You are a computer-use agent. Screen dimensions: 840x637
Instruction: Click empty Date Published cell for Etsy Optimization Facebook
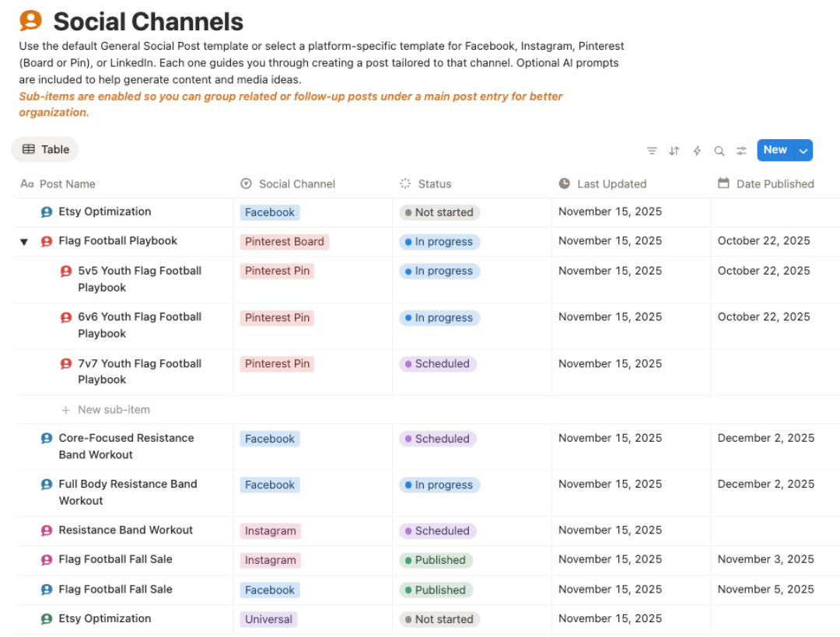tap(775, 212)
